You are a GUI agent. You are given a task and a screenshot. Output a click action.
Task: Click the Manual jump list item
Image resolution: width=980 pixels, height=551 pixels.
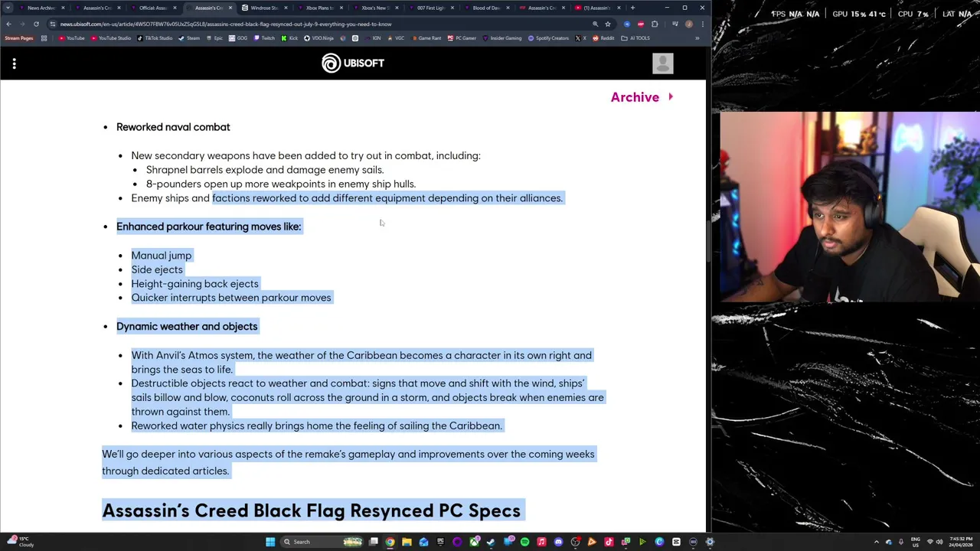click(x=162, y=256)
